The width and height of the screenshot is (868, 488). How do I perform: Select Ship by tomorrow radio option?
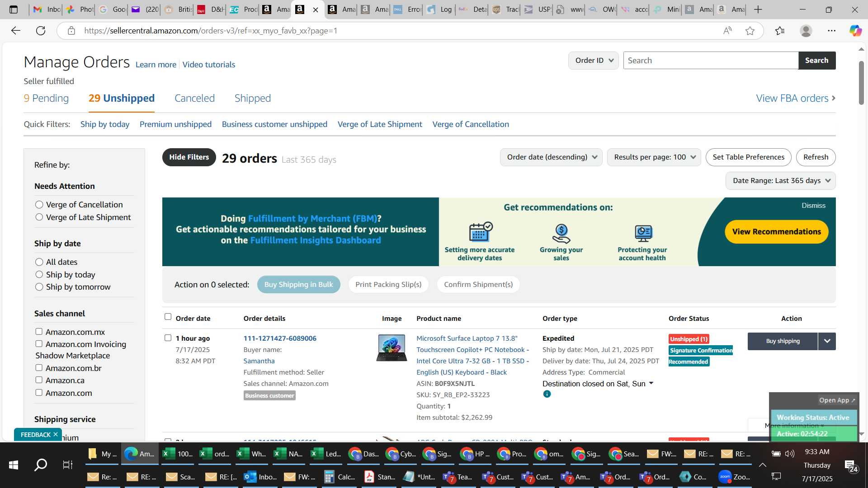[x=39, y=287]
